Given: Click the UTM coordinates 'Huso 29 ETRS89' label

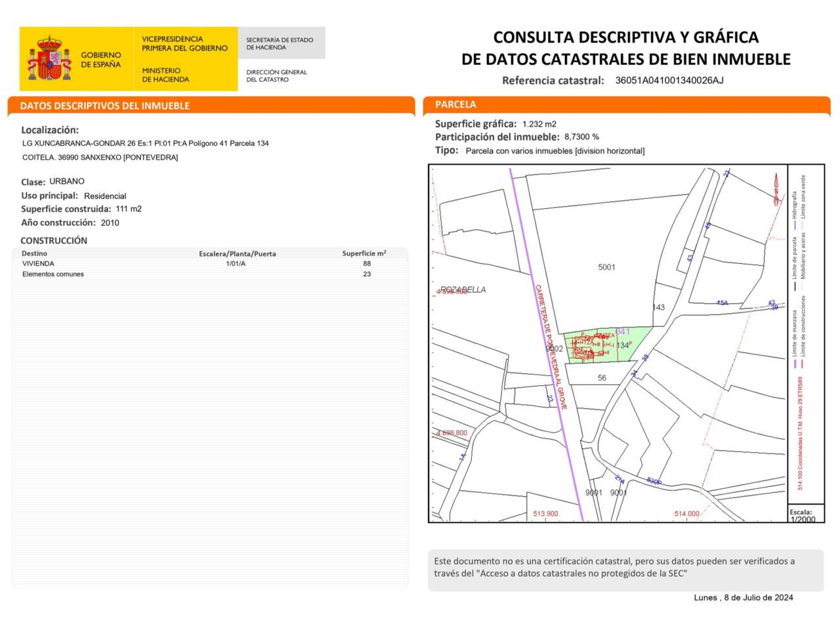Looking at the screenshot, I should click(x=800, y=433).
